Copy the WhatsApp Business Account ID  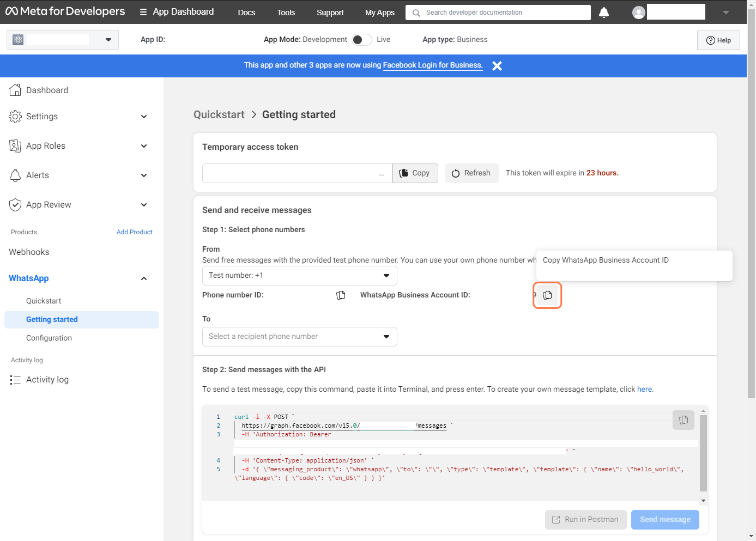coord(547,295)
